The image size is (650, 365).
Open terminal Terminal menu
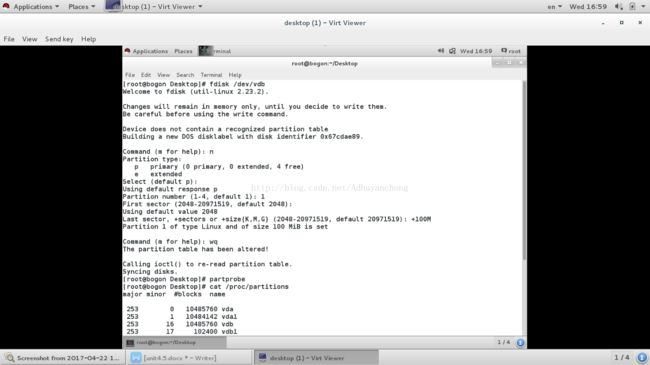(211, 75)
